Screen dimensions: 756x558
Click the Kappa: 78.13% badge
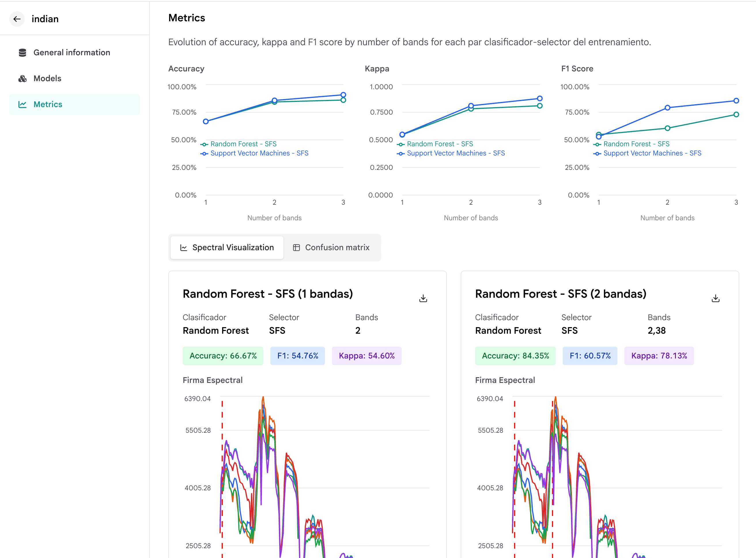point(659,356)
